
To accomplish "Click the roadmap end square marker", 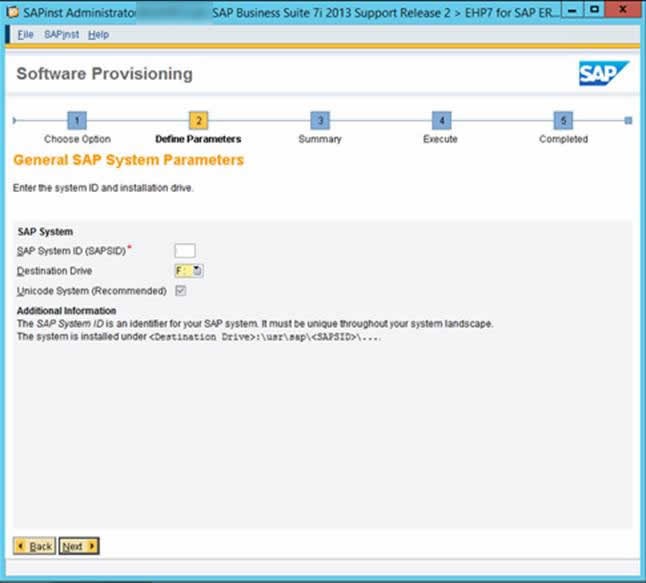I will (x=628, y=120).
